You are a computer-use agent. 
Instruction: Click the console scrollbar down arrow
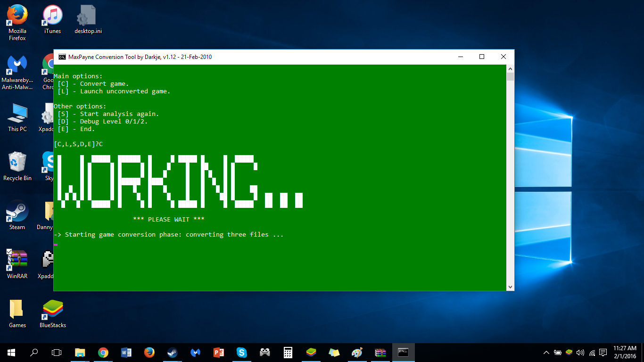510,287
